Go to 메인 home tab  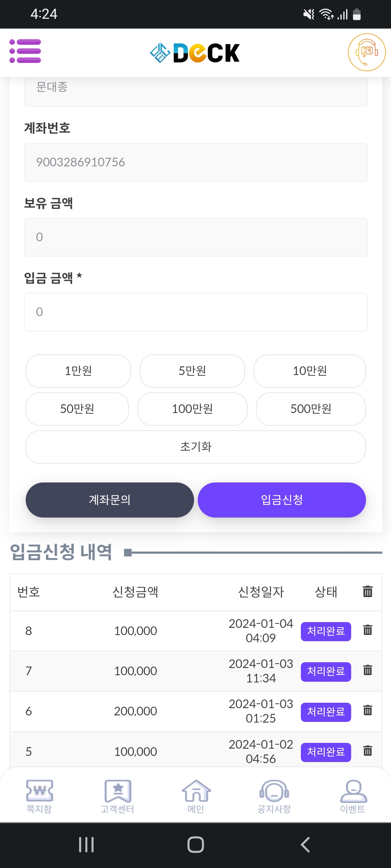pyautogui.click(x=196, y=796)
